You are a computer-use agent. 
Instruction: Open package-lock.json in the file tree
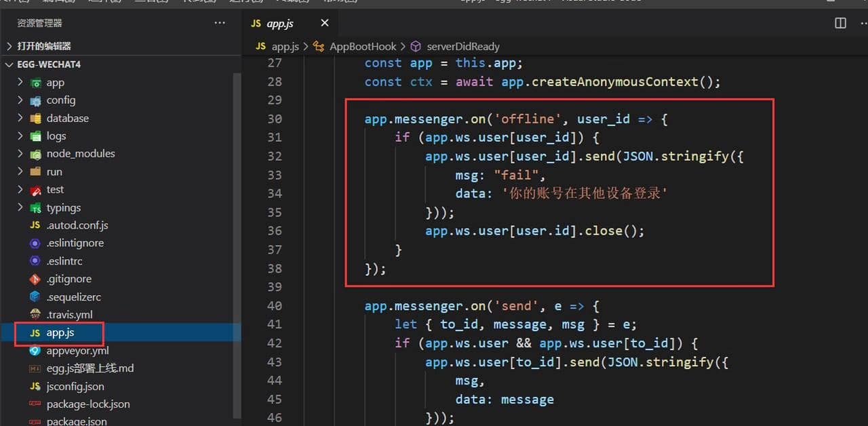[88, 404]
